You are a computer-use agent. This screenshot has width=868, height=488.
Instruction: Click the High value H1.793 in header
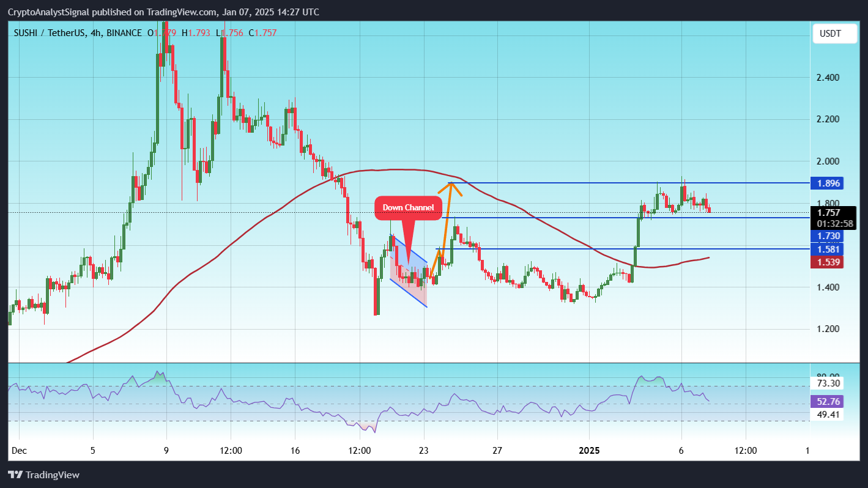pyautogui.click(x=196, y=32)
